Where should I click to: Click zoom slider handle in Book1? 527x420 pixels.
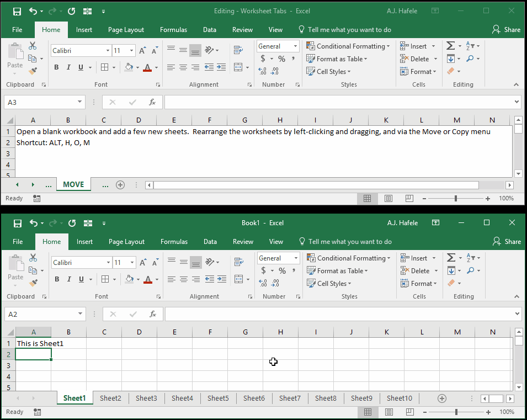pos(456,412)
